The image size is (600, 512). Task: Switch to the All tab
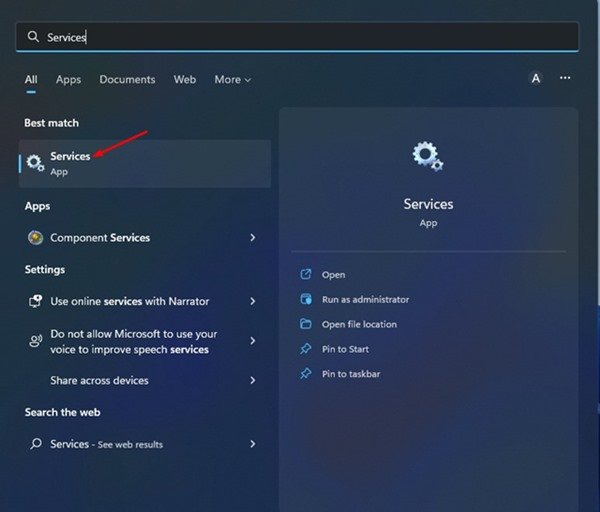tap(31, 80)
